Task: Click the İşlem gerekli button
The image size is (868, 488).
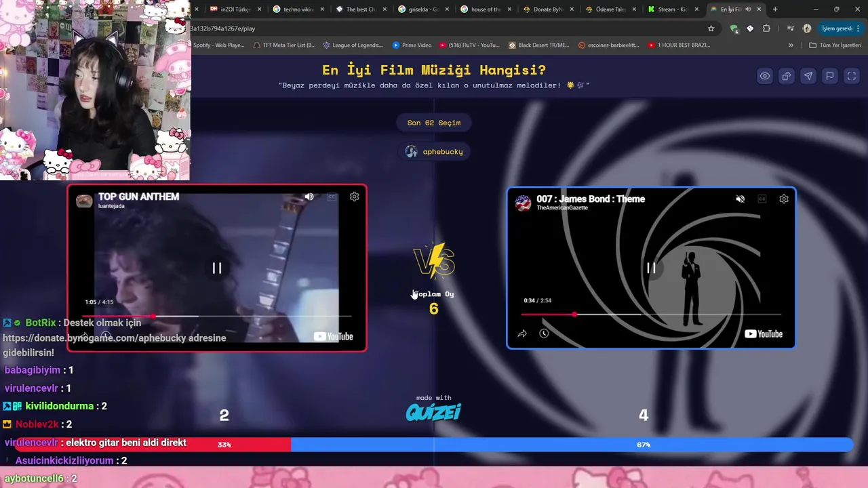Action: coord(840,28)
